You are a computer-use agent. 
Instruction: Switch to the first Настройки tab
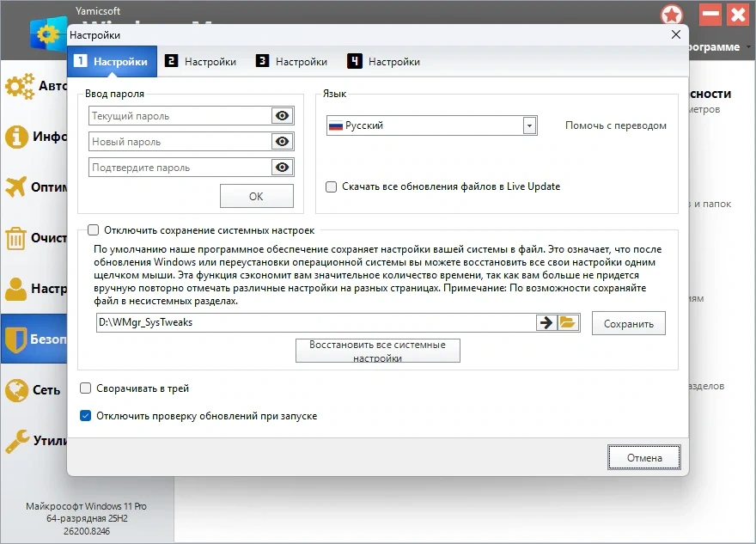[x=112, y=61]
